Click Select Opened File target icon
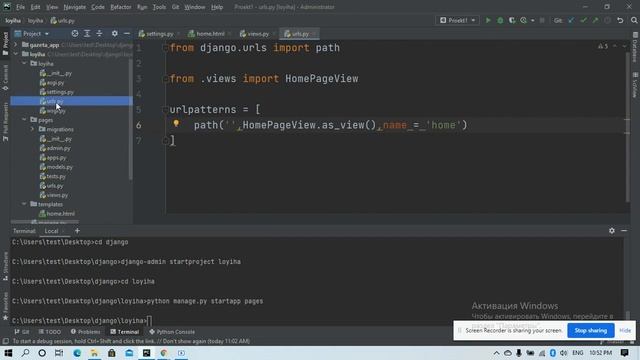This screenshot has height=360, width=640. coord(75,33)
